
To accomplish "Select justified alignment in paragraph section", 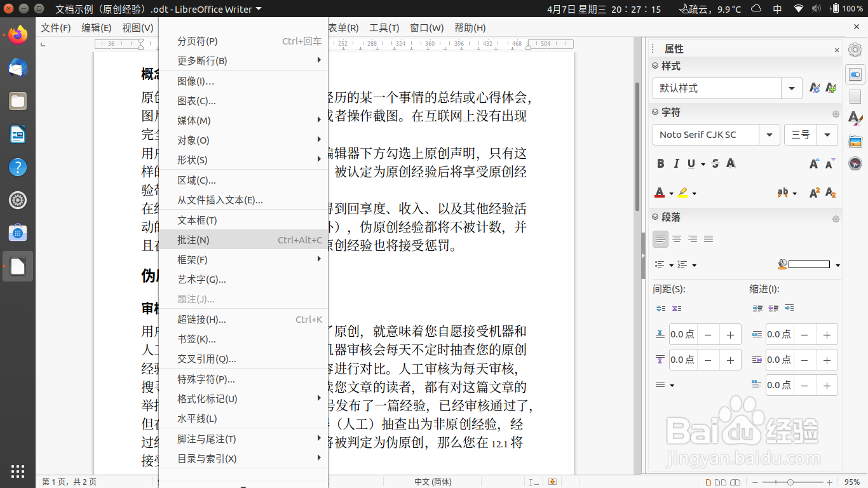I will tap(709, 239).
